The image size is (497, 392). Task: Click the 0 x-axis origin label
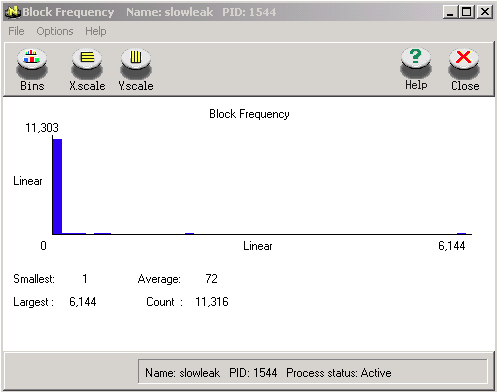coord(43,246)
